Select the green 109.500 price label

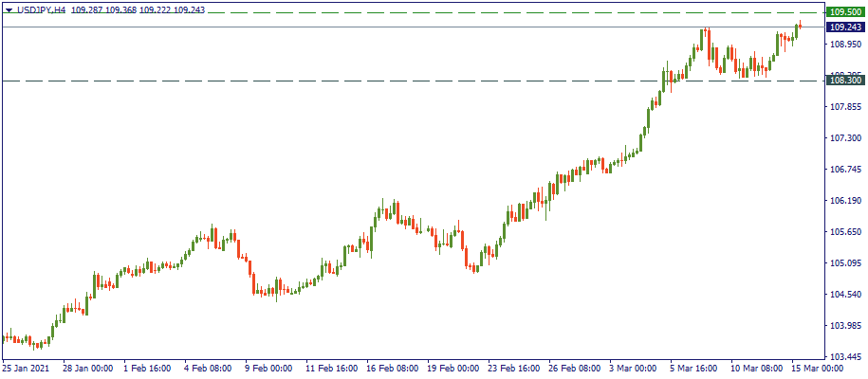(x=843, y=12)
